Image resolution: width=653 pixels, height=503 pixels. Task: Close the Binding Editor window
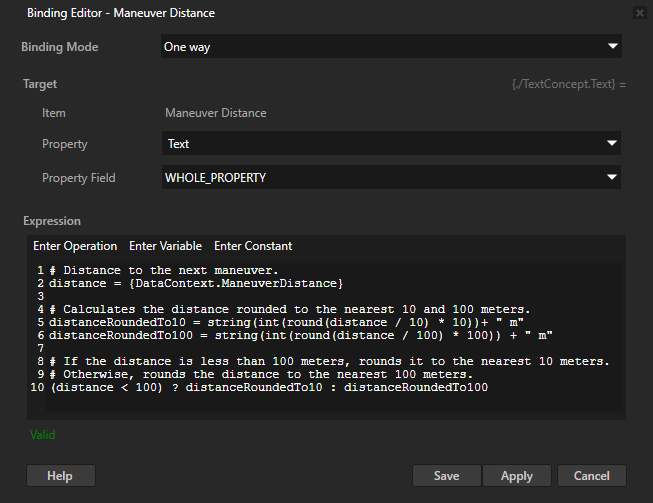click(x=639, y=13)
